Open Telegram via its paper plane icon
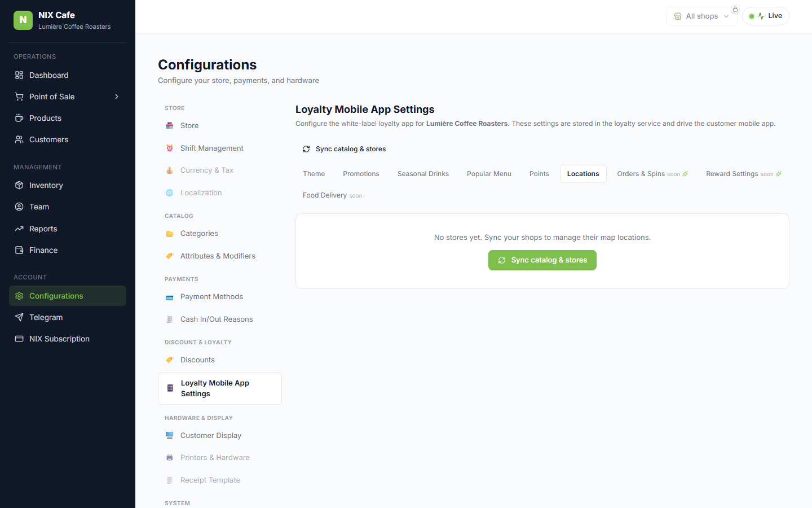 pyautogui.click(x=19, y=317)
